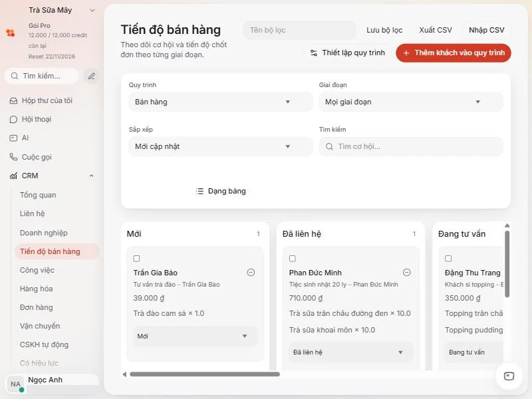Viewport: 532px width, 399px height.
Task: Open the Trà Sữa Mây workspace dropdown
Action: tap(92, 11)
